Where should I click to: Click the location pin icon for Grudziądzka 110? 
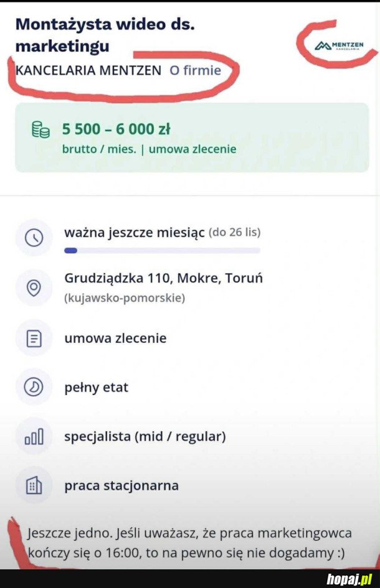coord(34,287)
